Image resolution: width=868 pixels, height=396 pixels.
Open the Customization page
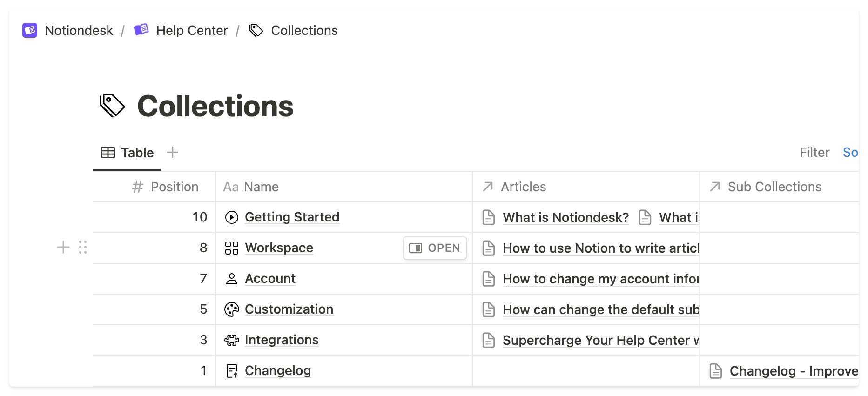(x=289, y=309)
